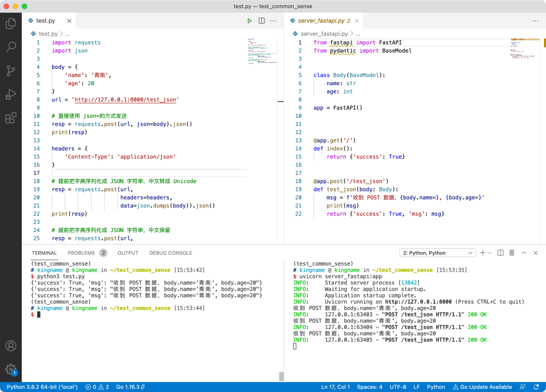Open the Accounts menu icon
The image size is (546, 392).
[x=11, y=345]
